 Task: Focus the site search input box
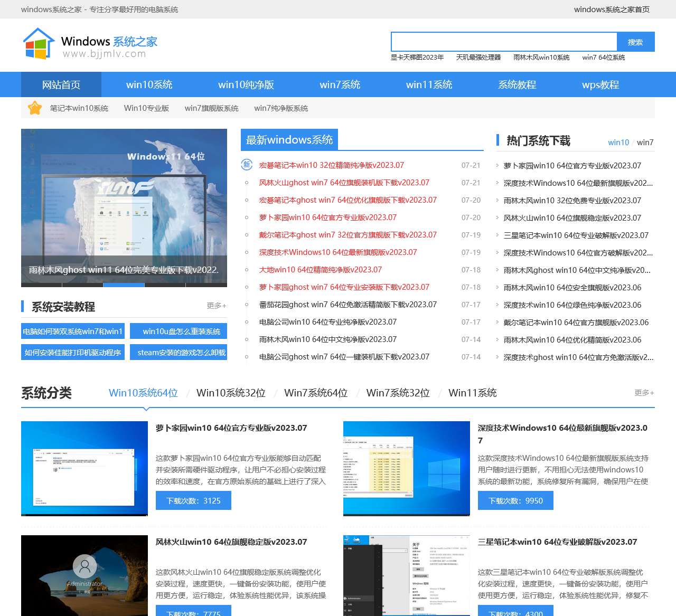(504, 42)
